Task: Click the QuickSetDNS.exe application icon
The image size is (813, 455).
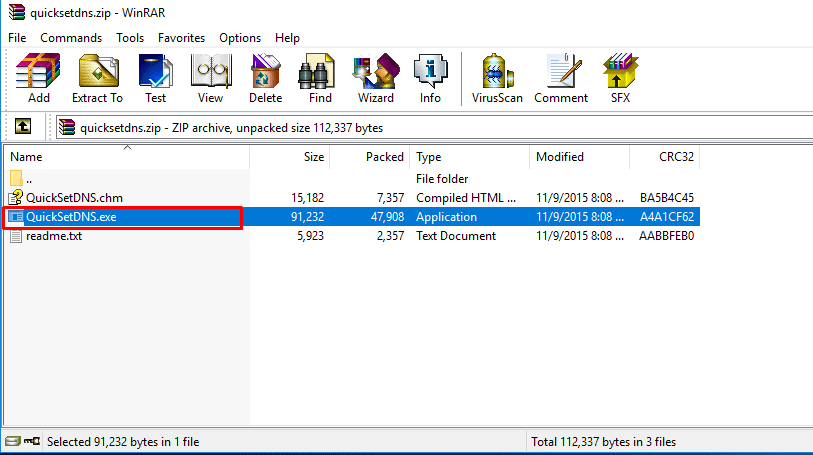Action: (x=16, y=217)
